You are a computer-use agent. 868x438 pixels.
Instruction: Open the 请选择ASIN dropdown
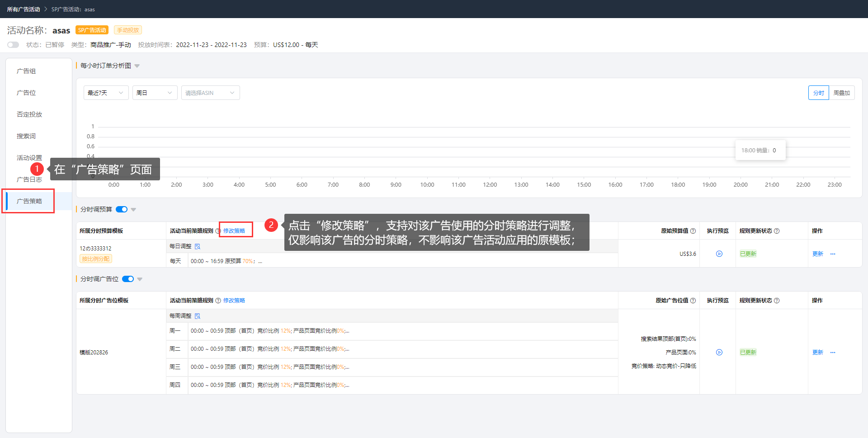(210, 93)
